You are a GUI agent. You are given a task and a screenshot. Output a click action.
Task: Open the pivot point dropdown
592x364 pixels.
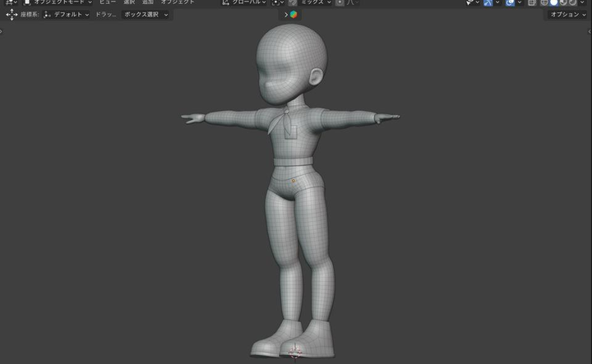[x=278, y=2]
